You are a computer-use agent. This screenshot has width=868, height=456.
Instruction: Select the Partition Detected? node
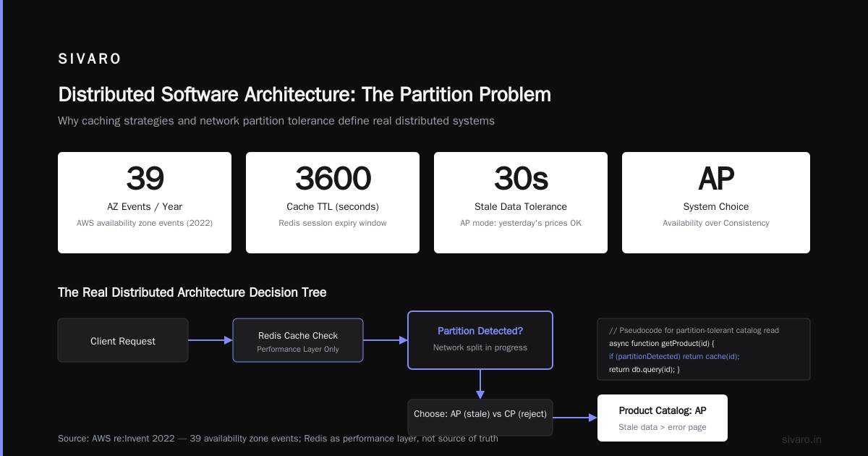(x=480, y=340)
